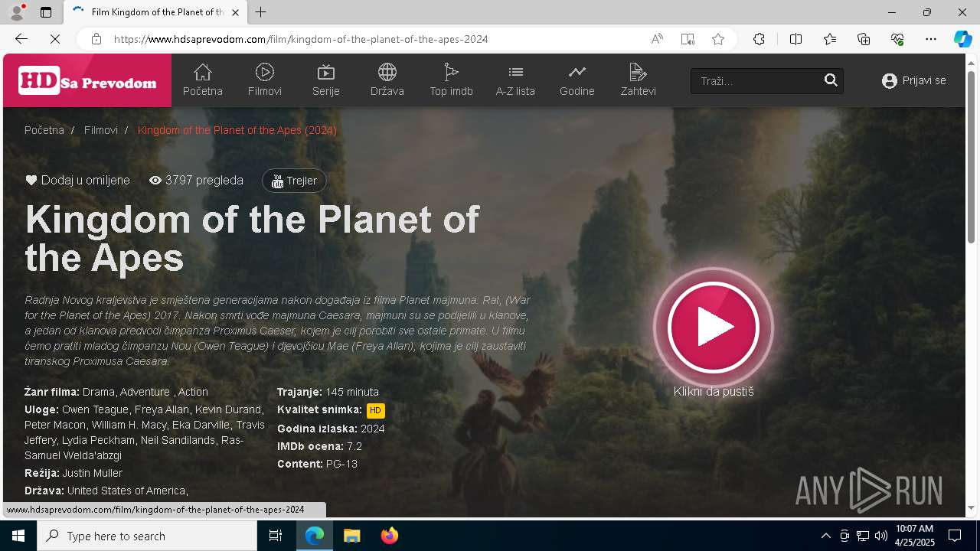Open actor Owen Teague link

tap(96, 409)
